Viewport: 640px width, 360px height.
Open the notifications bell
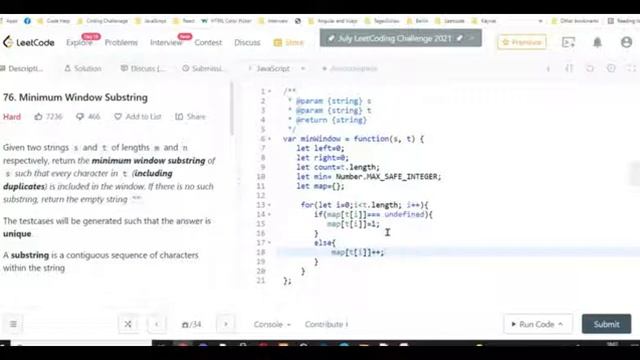tap(597, 42)
